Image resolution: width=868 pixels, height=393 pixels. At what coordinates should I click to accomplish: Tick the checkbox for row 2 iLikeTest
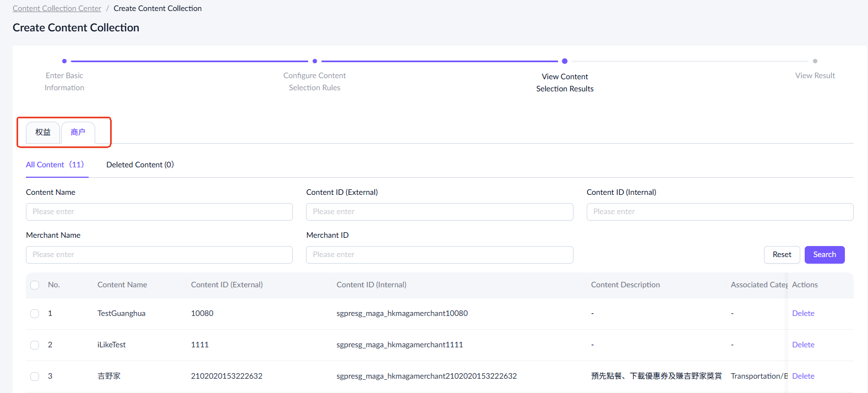pyautogui.click(x=35, y=345)
